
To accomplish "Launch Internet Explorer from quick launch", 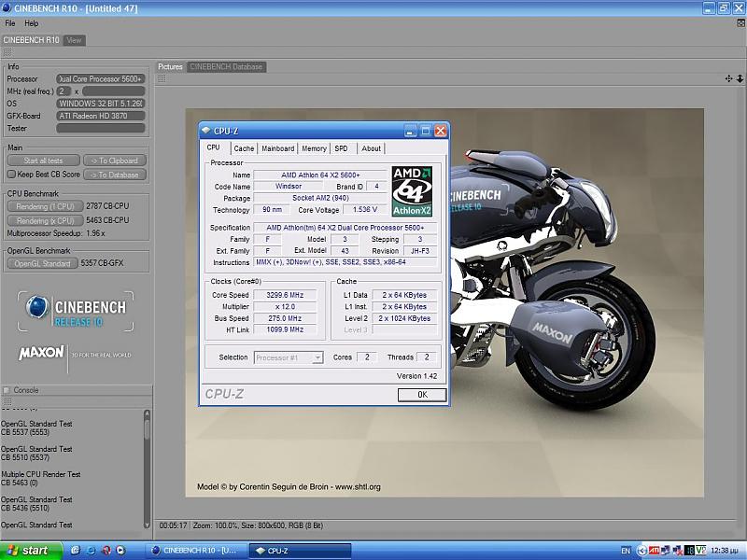I will click(91, 550).
